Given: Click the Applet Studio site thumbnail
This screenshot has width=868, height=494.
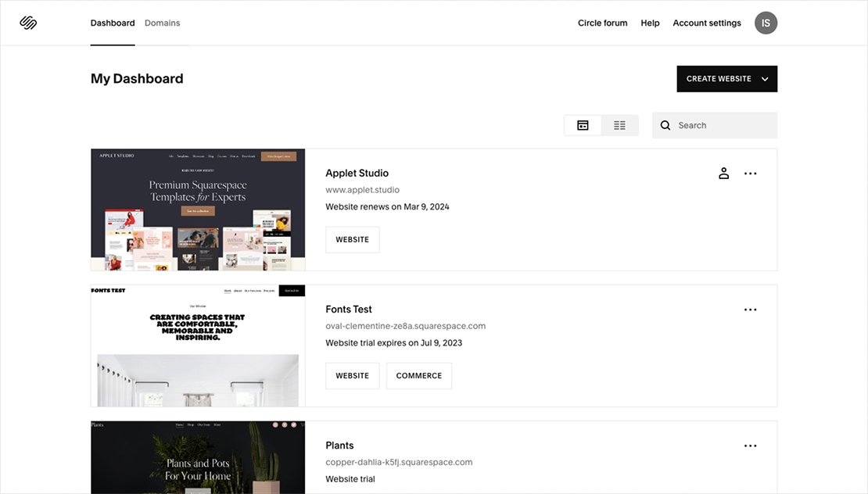Looking at the screenshot, I should (x=198, y=209).
